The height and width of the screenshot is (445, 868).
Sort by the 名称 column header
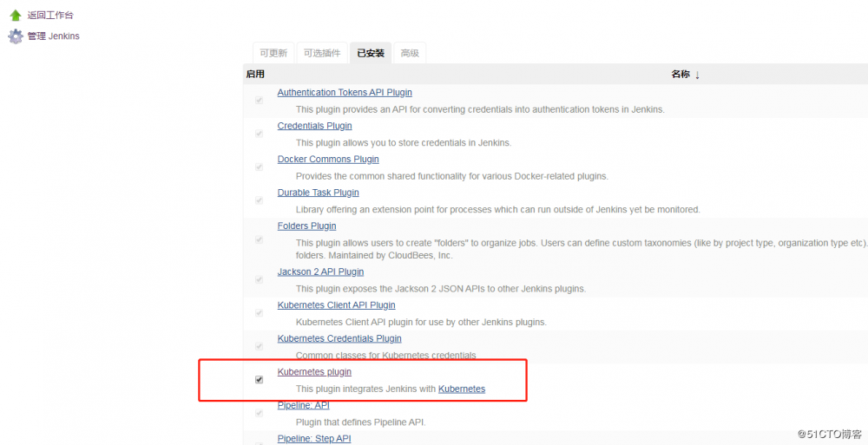tap(686, 75)
